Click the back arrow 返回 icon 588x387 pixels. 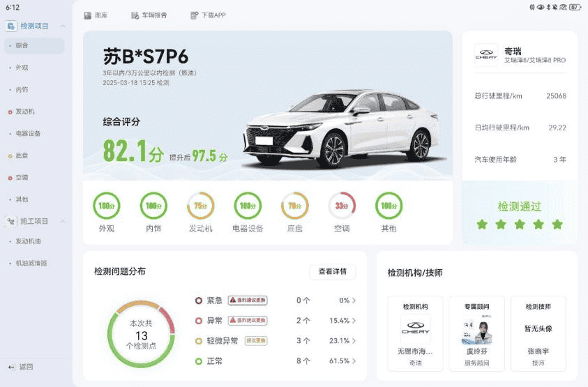[x=11, y=367]
